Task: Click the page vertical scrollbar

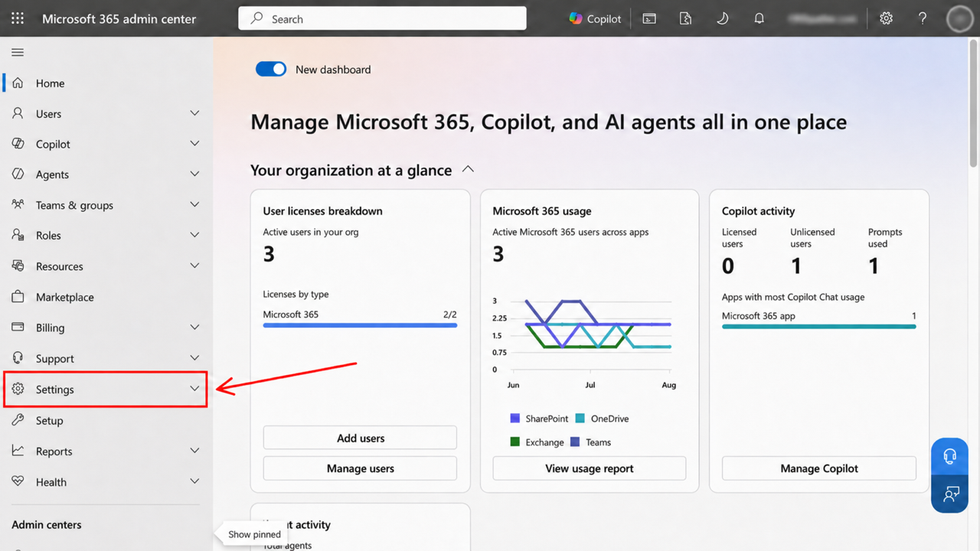Action: pos(974,103)
